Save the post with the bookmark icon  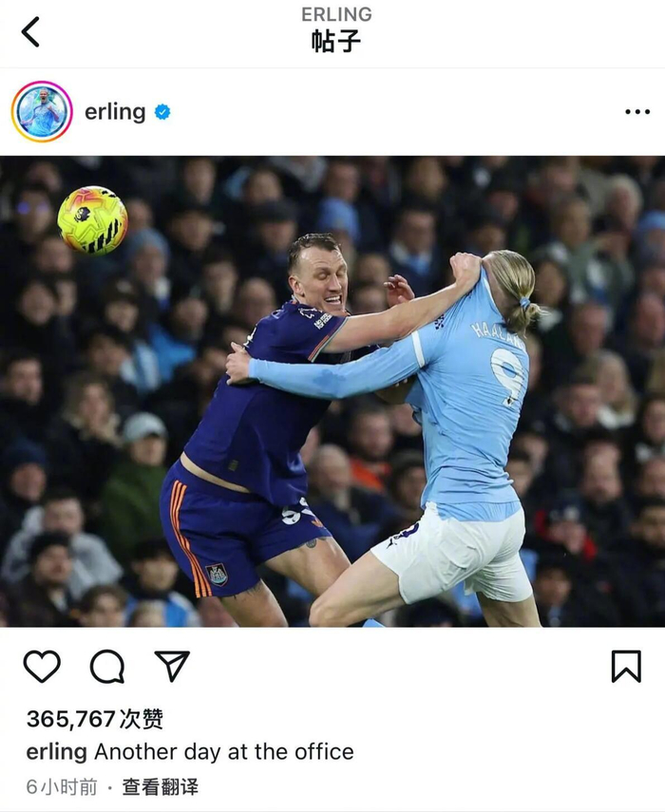click(x=626, y=666)
